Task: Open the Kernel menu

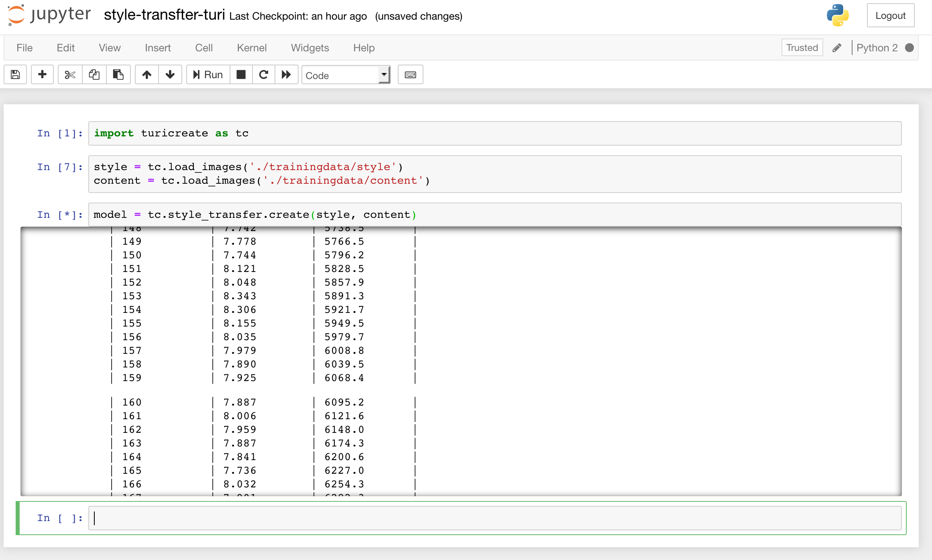Action: 252,48
